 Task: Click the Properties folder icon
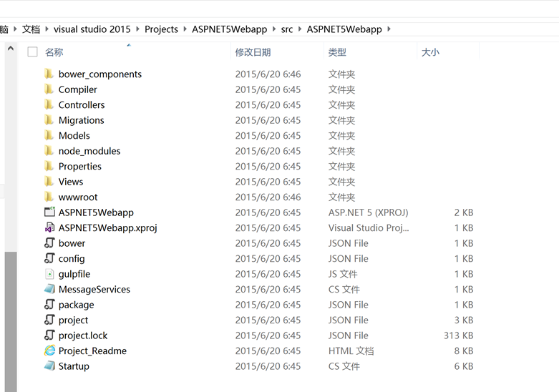pyautogui.click(x=49, y=166)
